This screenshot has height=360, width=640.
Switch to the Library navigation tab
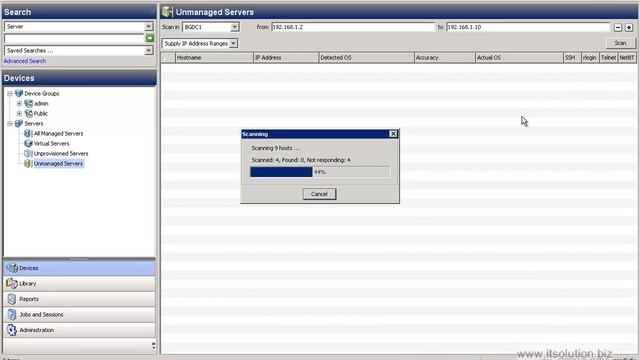click(79, 284)
